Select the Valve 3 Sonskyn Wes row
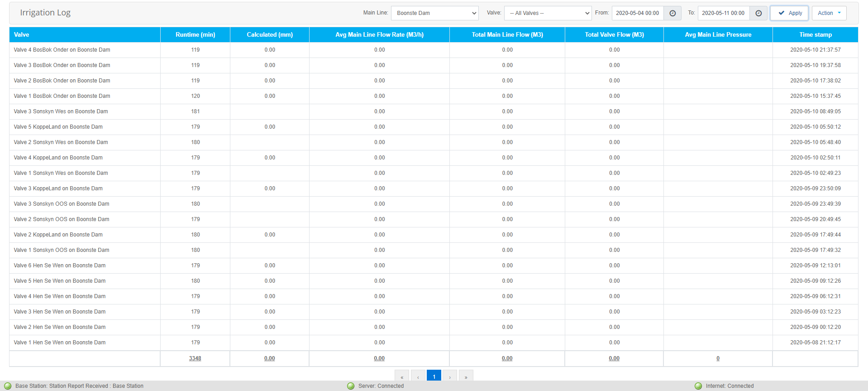 point(61,111)
